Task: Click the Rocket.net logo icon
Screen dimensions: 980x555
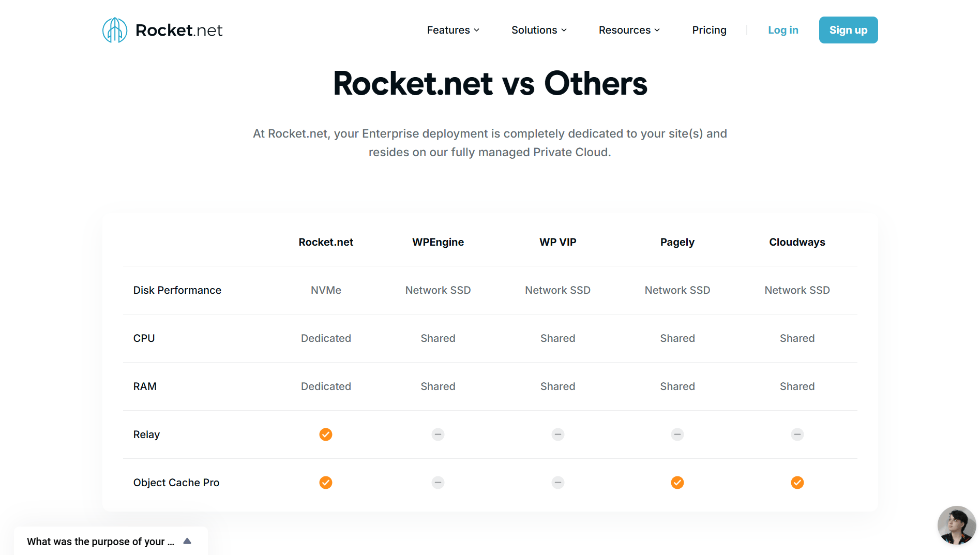Action: 115,30
